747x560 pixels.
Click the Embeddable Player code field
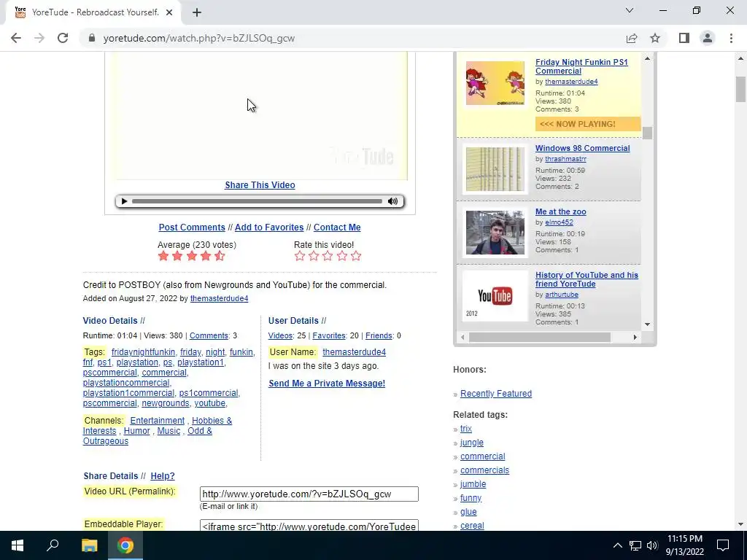tap(309, 526)
